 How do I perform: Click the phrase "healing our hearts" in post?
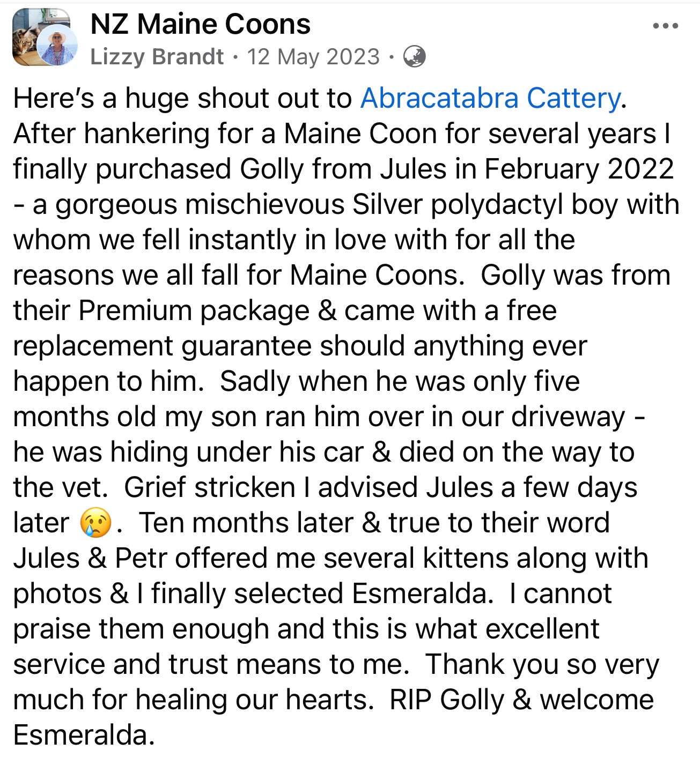[254, 700]
